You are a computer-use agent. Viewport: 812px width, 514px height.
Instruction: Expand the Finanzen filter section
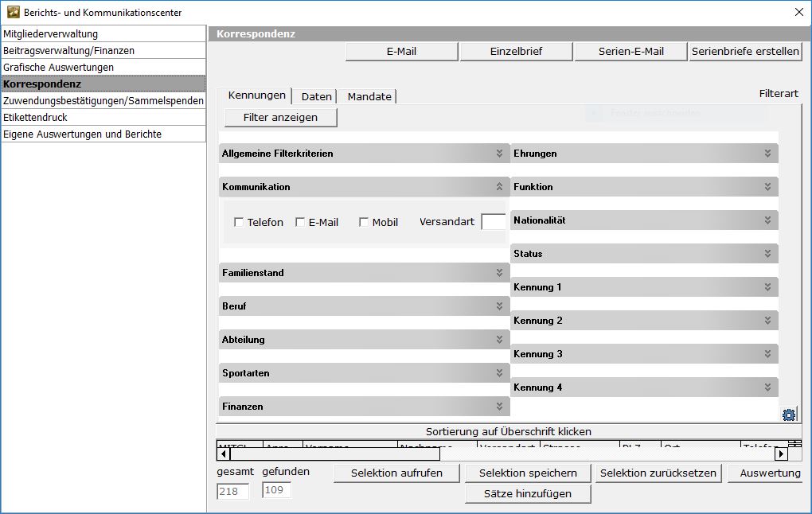coord(499,407)
